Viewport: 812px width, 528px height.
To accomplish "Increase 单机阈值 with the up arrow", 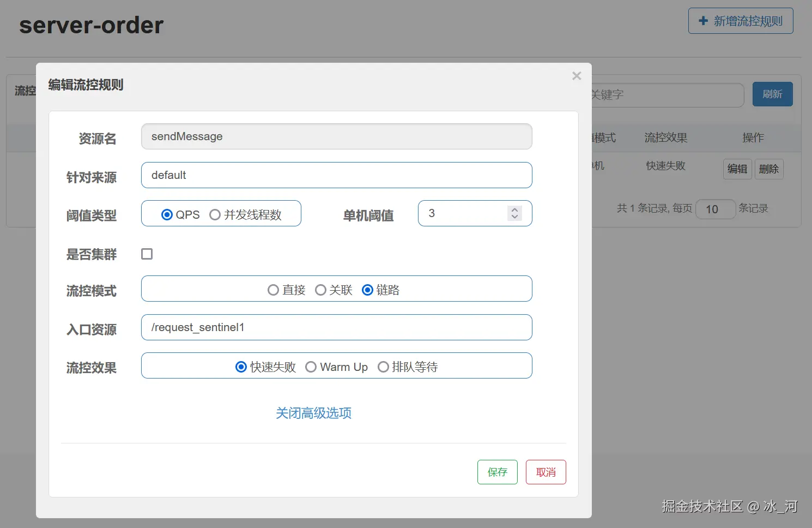I will (x=514, y=209).
